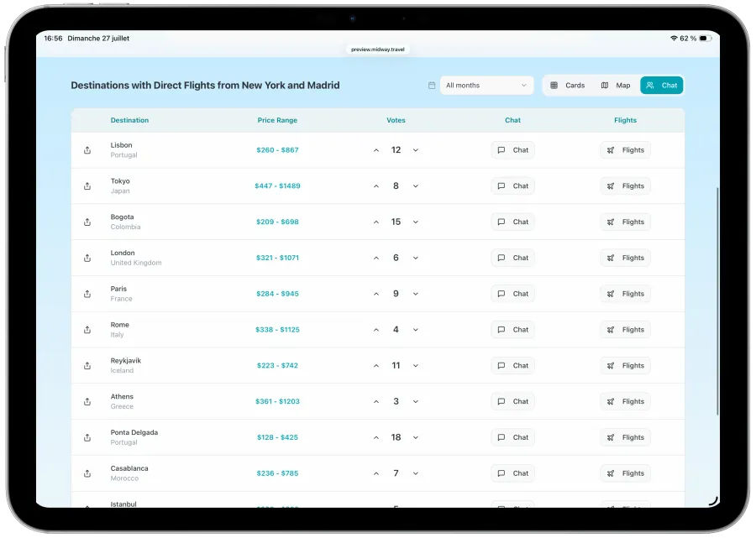
Task: Downvote Rome using the down chevron
Action: (415, 329)
